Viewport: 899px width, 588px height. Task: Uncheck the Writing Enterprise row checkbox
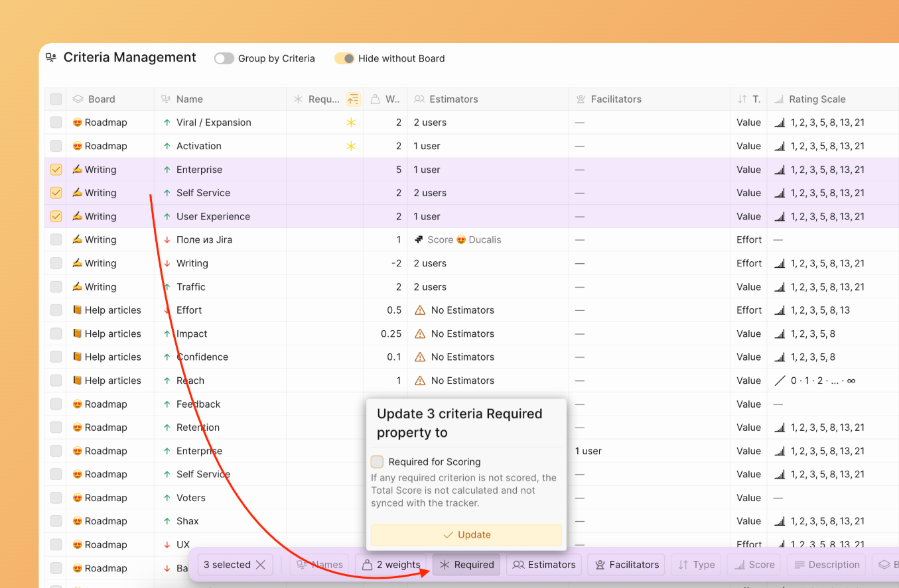click(56, 170)
